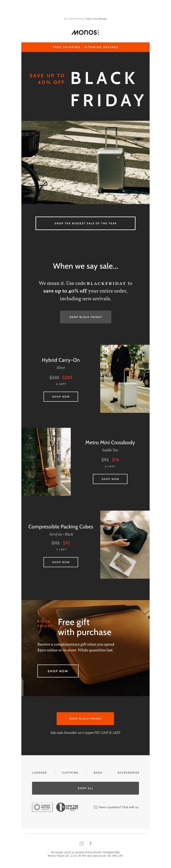
Task: Open the Luggage footer menu item
Action: [39, 772]
